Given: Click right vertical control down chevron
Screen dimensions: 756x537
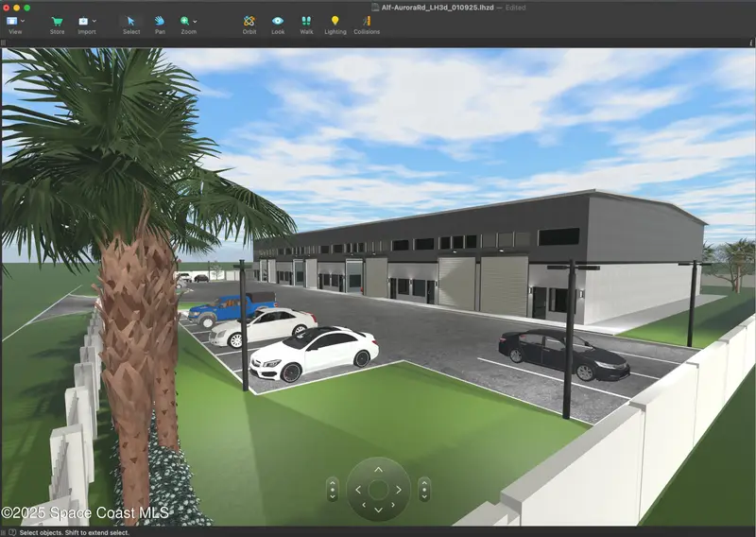Looking at the screenshot, I should click(424, 496).
